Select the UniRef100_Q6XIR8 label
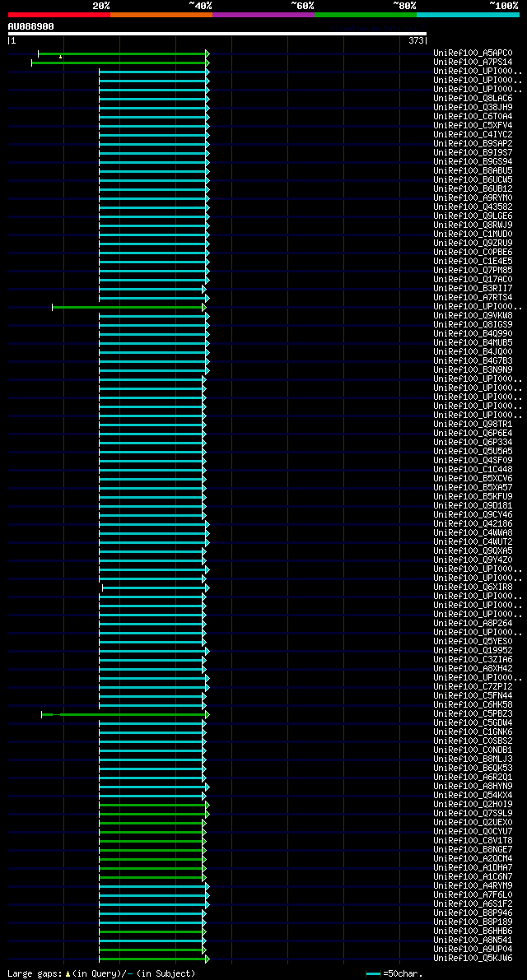 coord(473,588)
